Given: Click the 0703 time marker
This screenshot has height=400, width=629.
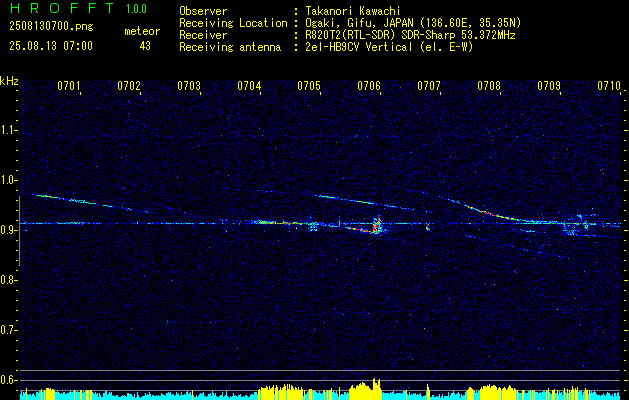Looking at the screenshot, I should click(x=189, y=85).
